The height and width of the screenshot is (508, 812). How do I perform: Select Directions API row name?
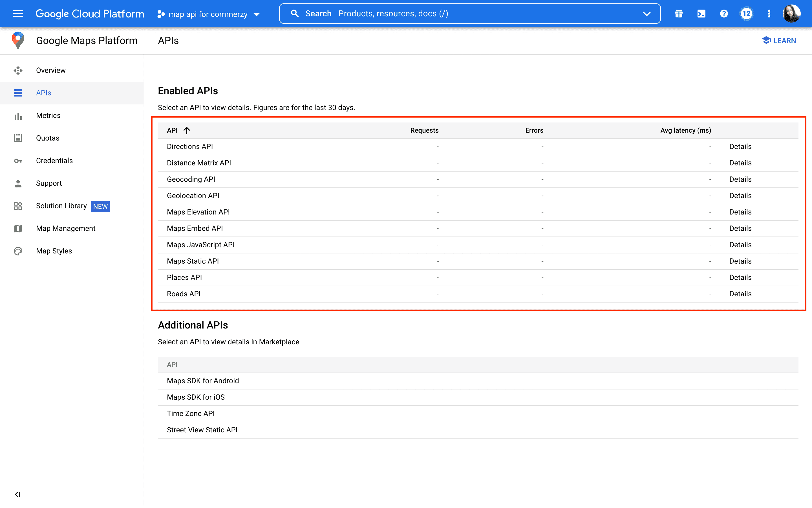190,146
